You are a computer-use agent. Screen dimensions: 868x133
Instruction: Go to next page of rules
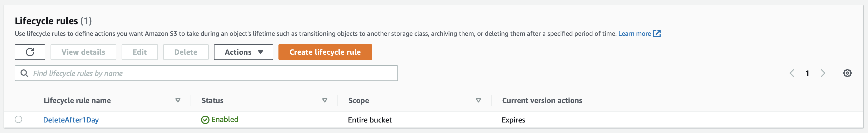point(823,73)
